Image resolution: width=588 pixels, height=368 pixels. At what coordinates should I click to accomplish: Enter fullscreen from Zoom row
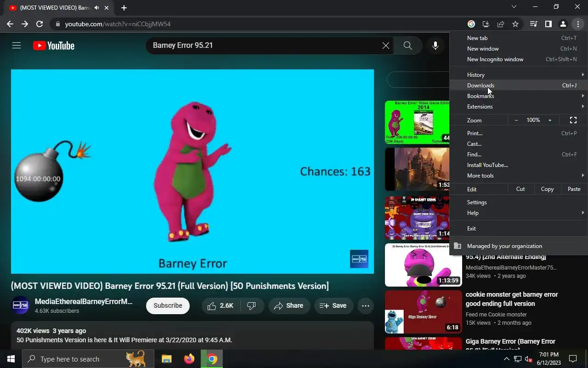(x=573, y=120)
